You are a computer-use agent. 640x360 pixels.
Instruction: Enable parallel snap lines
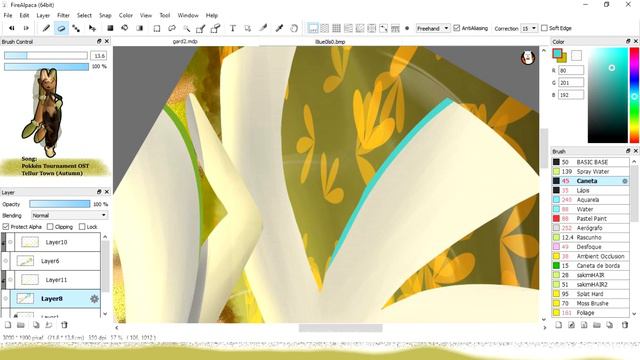[x=324, y=28]
